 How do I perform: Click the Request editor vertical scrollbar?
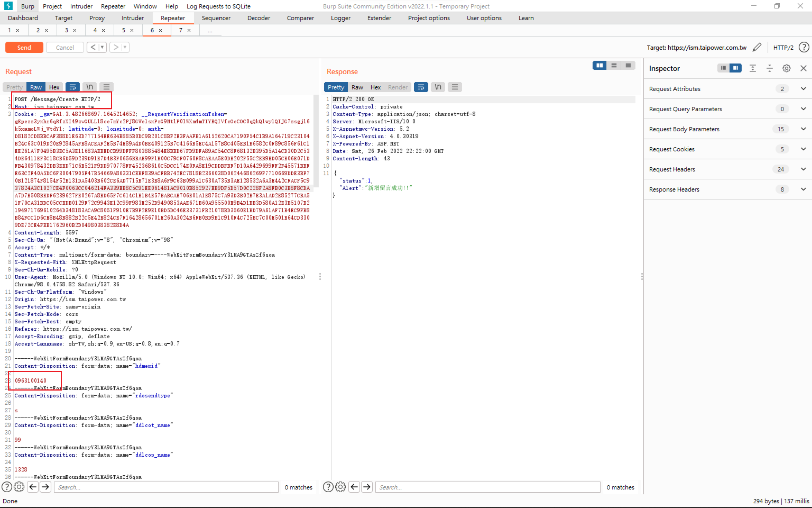pos(316,141)
